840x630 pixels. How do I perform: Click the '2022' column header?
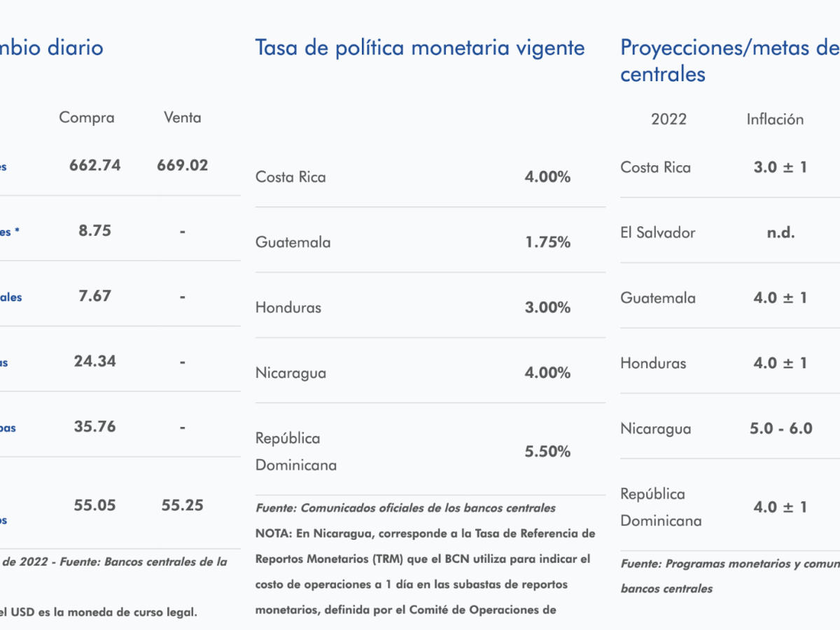668,119
